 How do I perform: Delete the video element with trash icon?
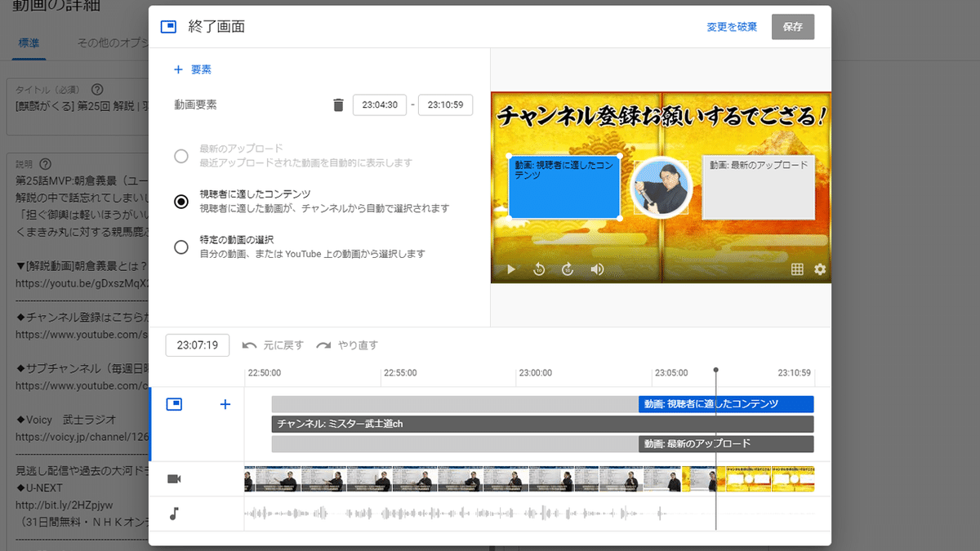(338, 105)
